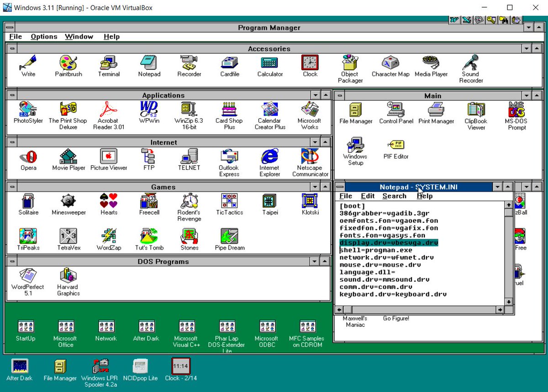Open Program Manager Options menu
The height and width of the screenshot is (392, 548).
pyautogui.click(x=44, y=37)
